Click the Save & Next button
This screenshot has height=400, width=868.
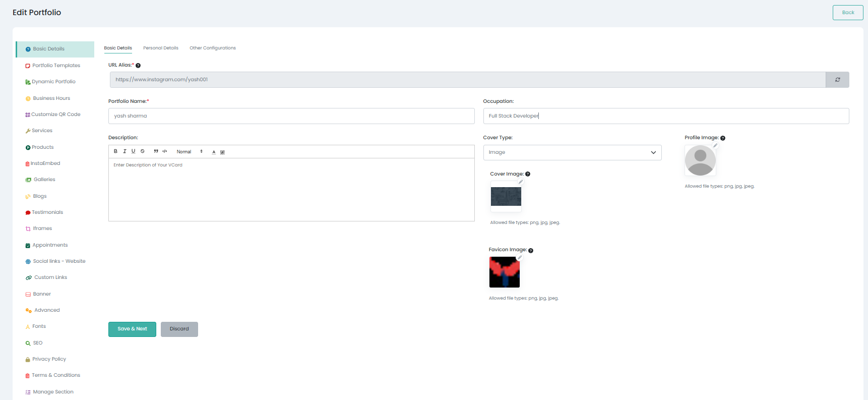pos(132,329)
